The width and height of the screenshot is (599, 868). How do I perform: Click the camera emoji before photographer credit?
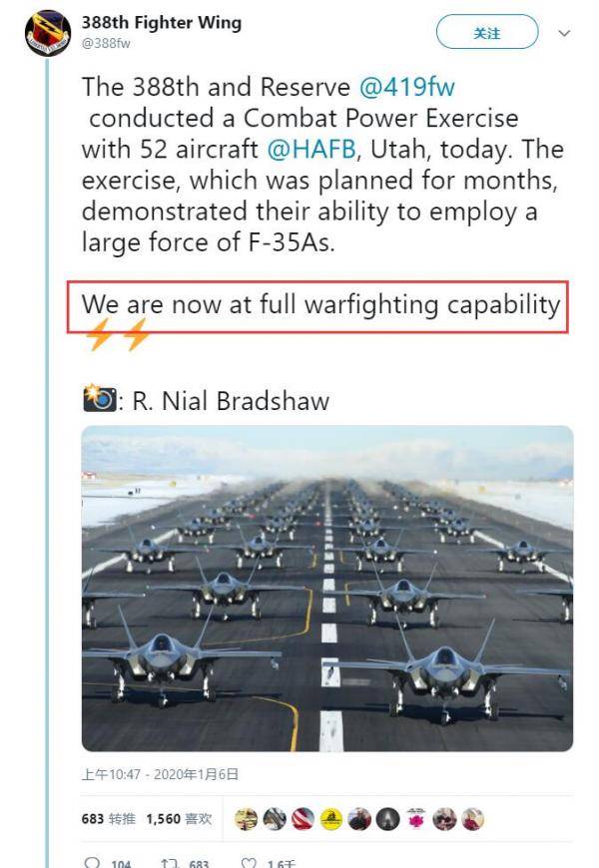click(x=99, y=400)
